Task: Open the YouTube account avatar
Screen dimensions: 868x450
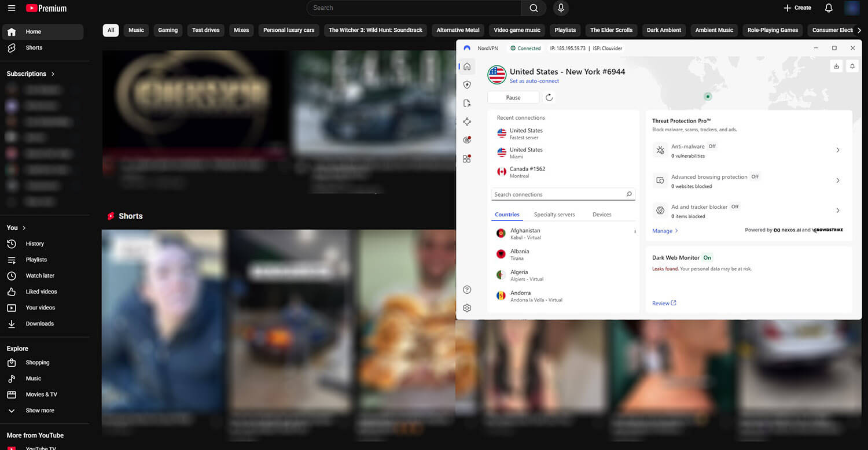Action: 851,8
